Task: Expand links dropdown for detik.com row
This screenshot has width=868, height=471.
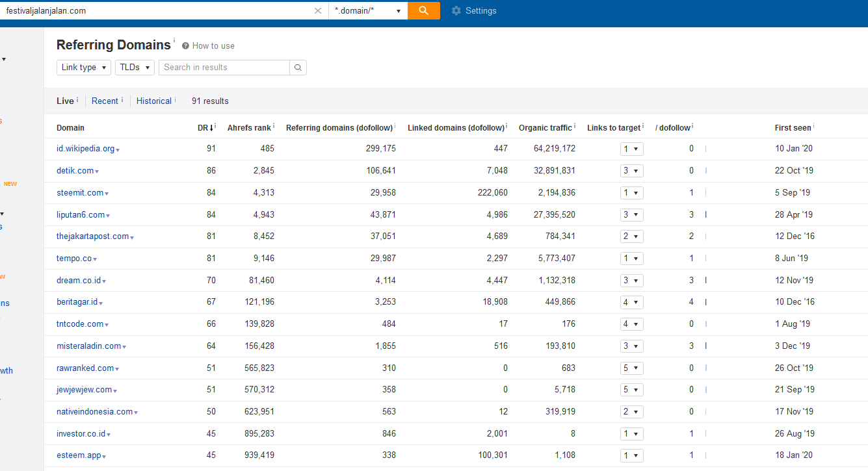Action: coord(632,171)
